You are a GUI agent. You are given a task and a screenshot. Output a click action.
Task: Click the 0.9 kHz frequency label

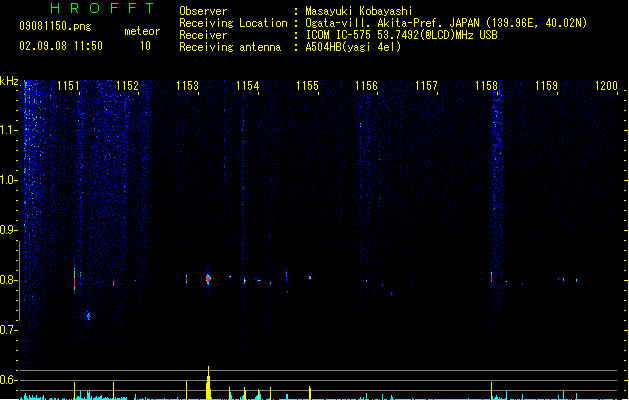(x=8, y=230)
